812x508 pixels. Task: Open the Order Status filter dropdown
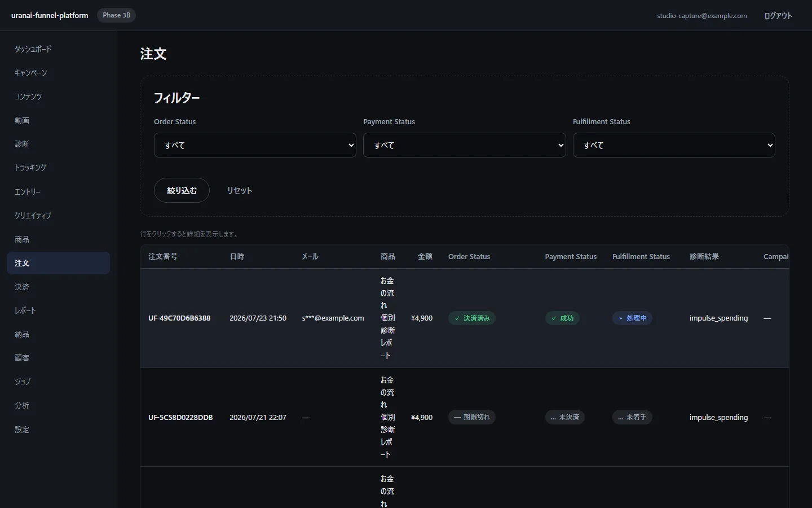[x=255, y=145]
